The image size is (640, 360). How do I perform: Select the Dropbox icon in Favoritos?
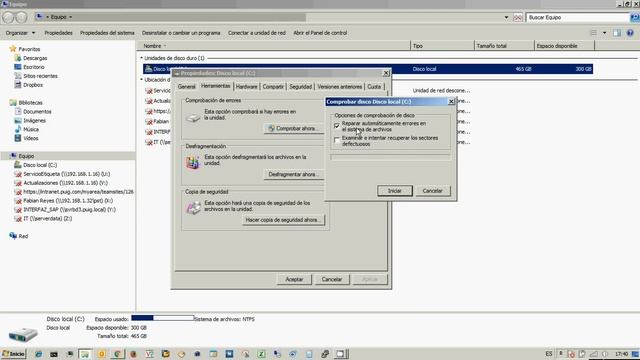18,85
